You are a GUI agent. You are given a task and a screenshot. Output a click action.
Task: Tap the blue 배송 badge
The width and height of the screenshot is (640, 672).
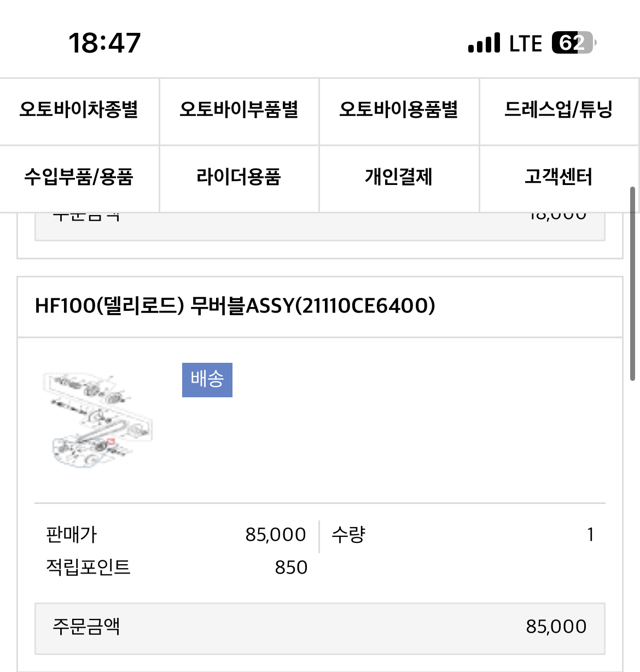click(207, 380)
